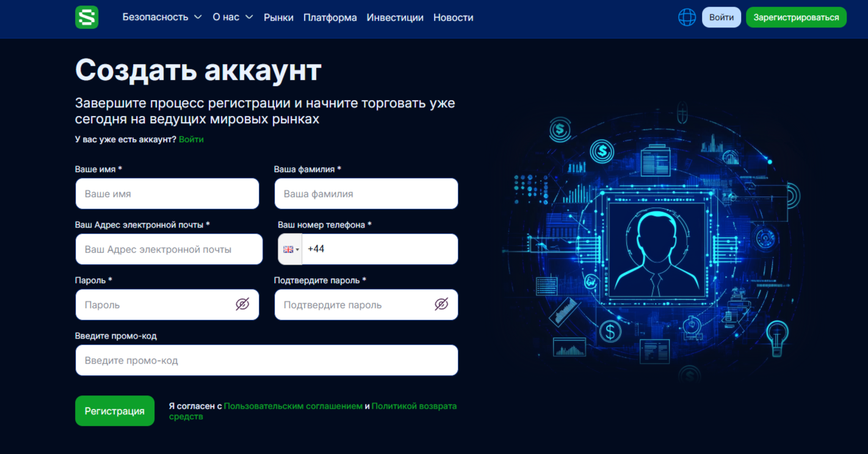Submit the form via the Регистрация button

pyautogui.click(x=115, y=411)
